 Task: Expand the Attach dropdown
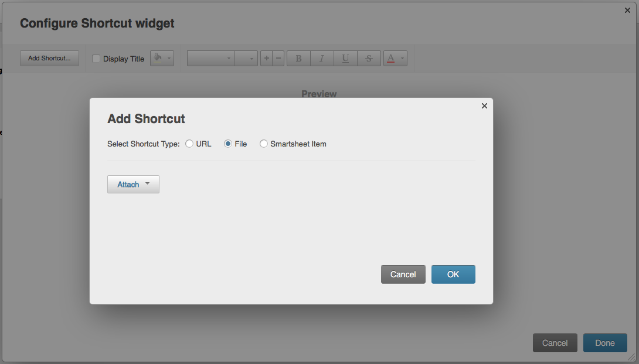(x=133, y=184)
